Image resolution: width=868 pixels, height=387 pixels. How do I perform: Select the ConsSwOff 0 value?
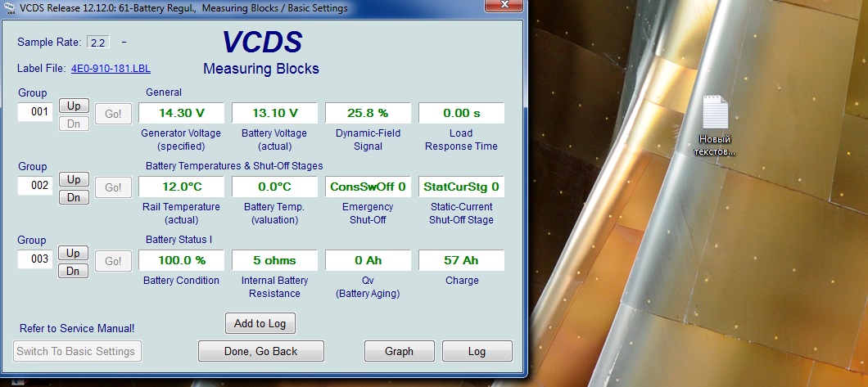coord(368,187)
